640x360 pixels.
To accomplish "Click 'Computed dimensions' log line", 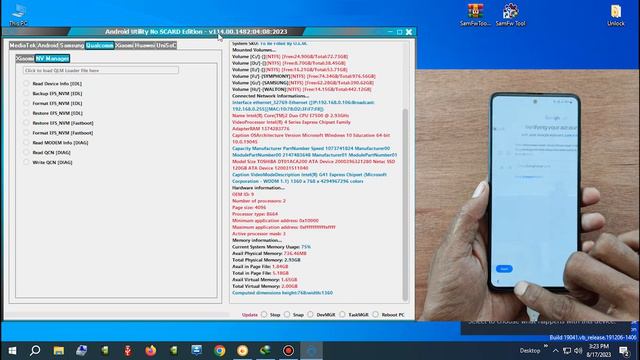I will click(x=282, y=293).
